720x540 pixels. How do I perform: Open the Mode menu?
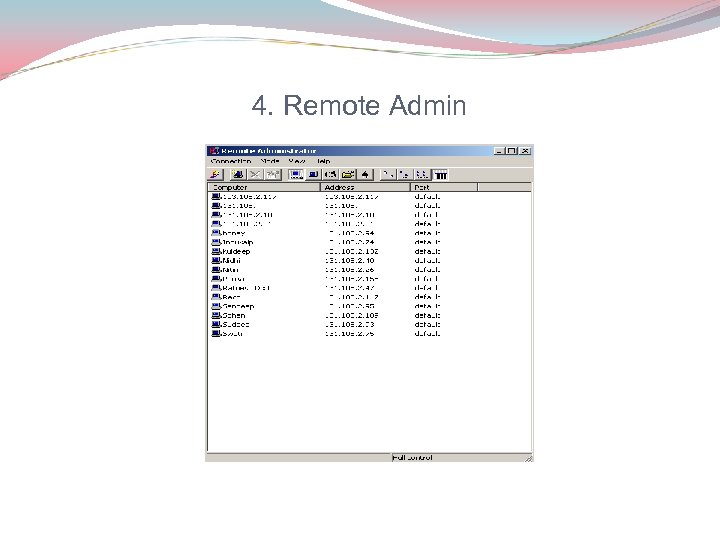270,161
